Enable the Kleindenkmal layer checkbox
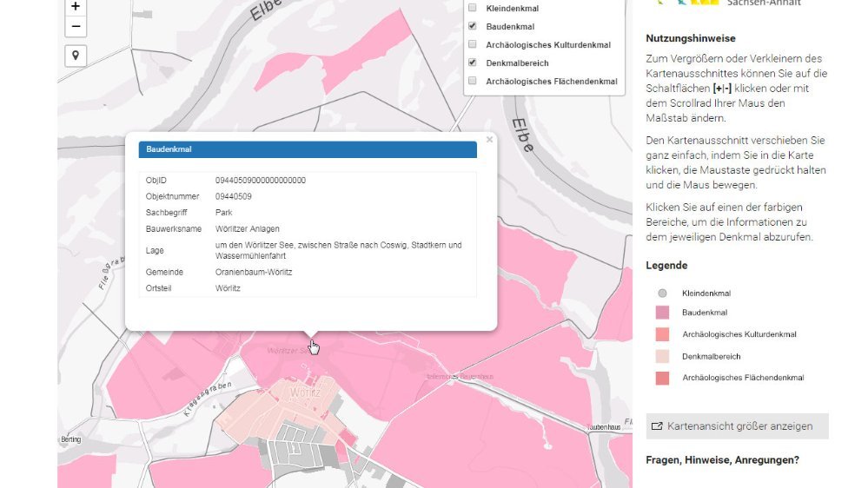Image resolution: width=868 pixels, height=488 pixels. 473,8
